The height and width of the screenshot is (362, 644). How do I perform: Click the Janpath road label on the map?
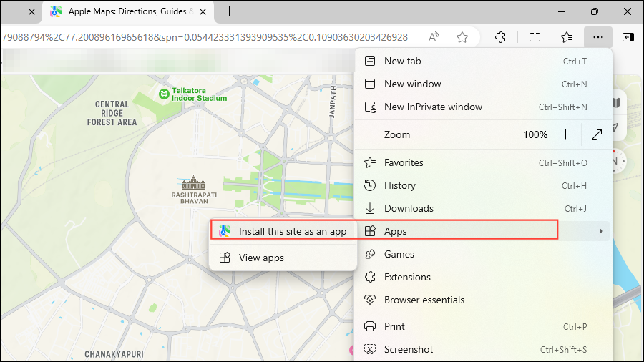[x=333, y=102]
